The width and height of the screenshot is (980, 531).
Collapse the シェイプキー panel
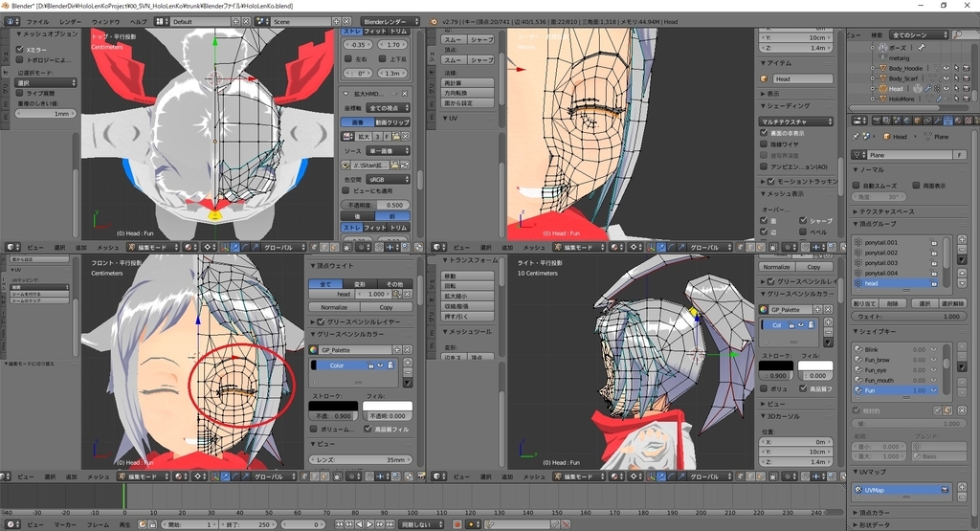coord(856,331)
